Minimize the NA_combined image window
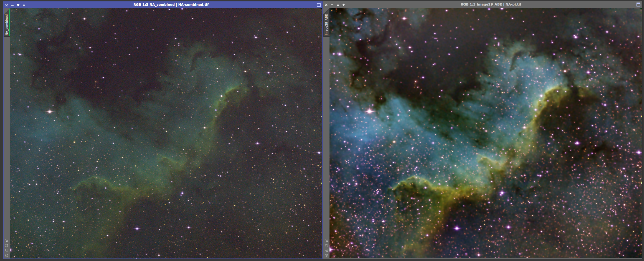 click(x=12, y=5)
